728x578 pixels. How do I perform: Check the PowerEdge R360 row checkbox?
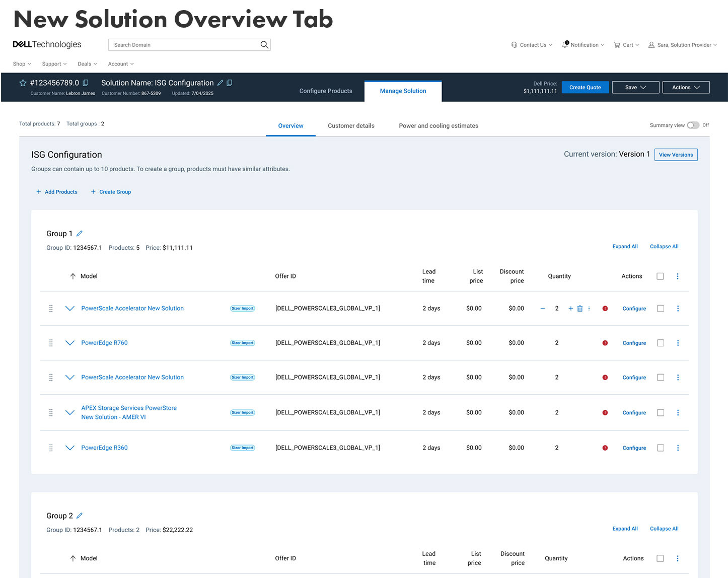(x=661, y=448)
